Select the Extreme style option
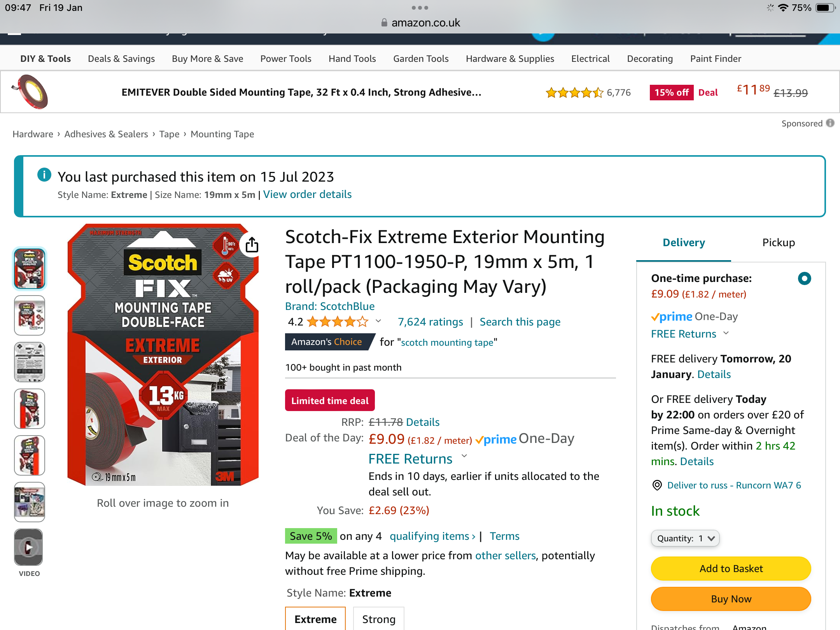840x630 pixels. click(x=315, y=619)
